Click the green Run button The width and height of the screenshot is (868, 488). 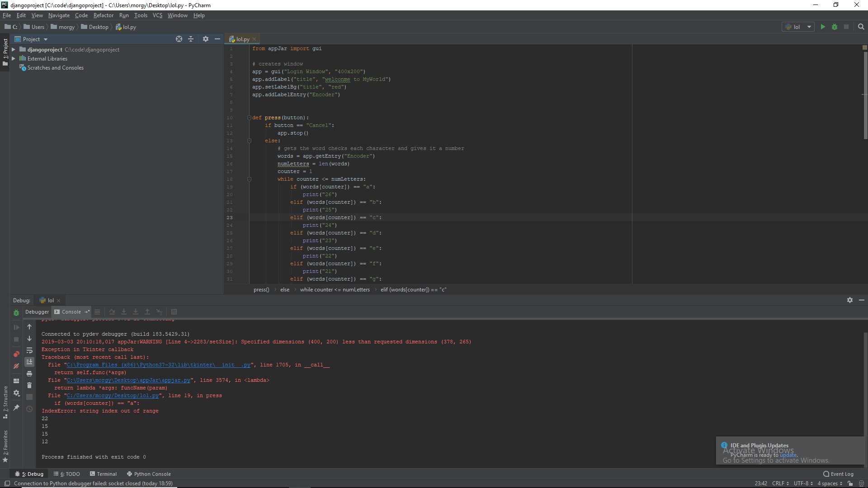click(x=823, y=27)
